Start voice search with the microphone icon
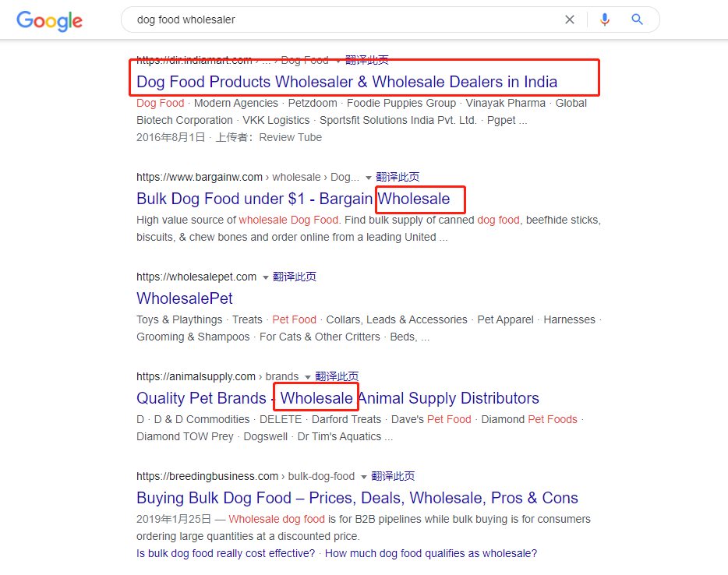Viewport: 728px width, 575px height. tap(605, 19)
